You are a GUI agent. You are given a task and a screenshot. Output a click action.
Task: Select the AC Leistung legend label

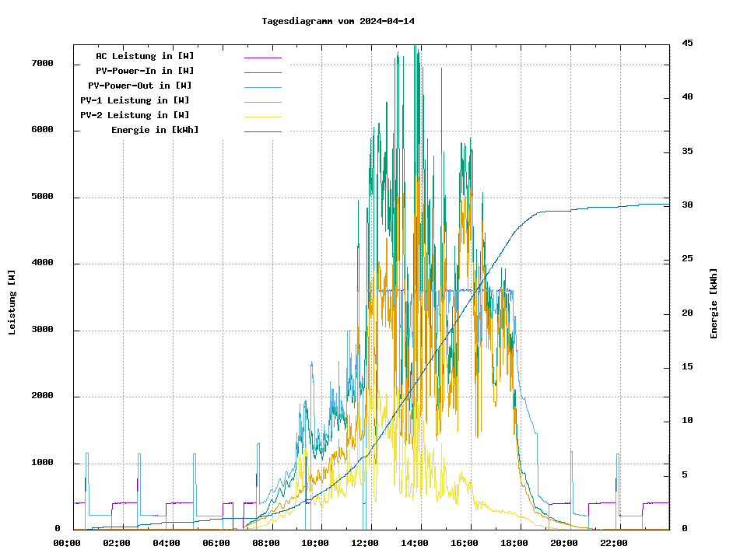point(145,56)
